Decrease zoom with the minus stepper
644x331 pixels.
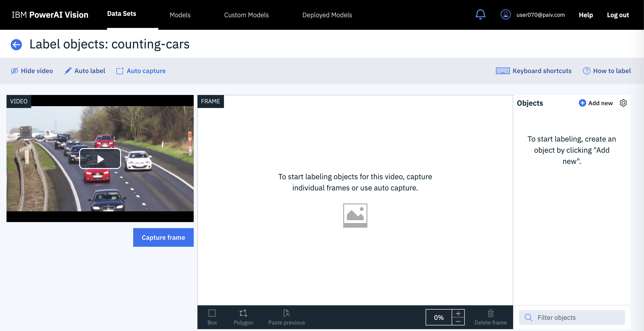(x=458, y=321)
